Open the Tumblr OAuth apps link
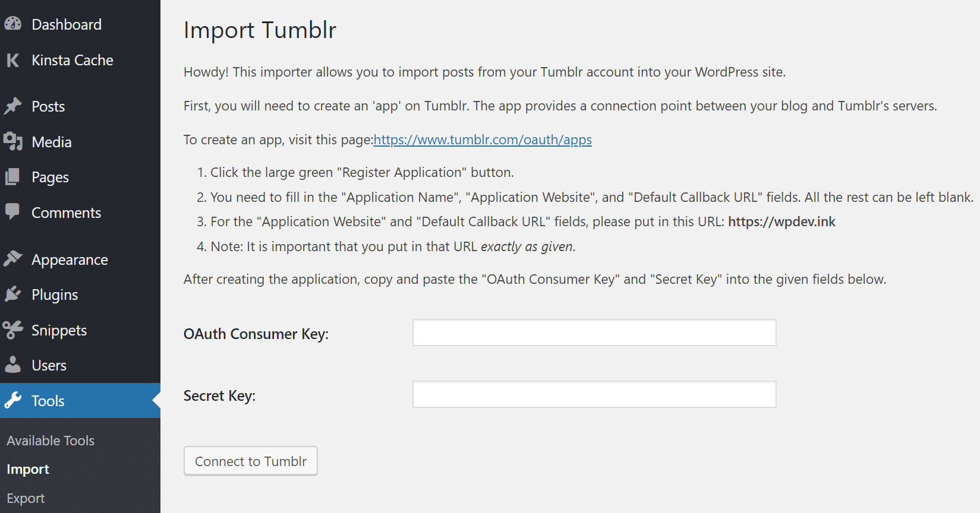This screenshot has height=513, width=980. point(482,140)
